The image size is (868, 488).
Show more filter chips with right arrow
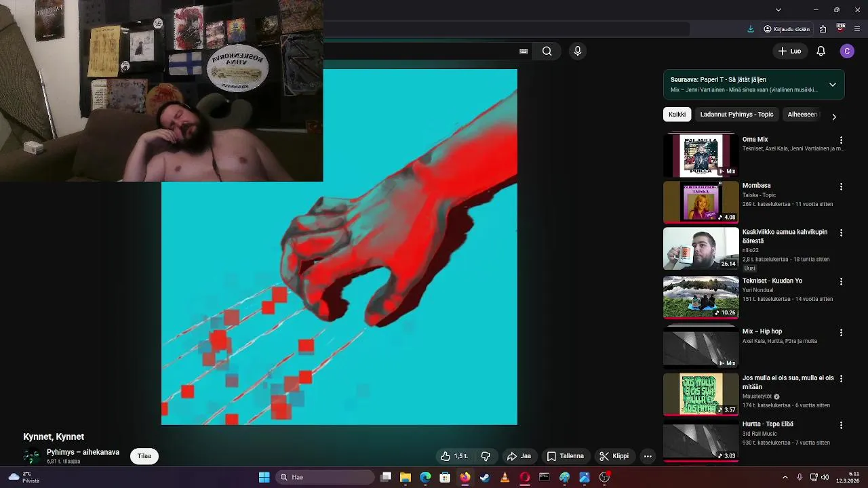point(834,117)
